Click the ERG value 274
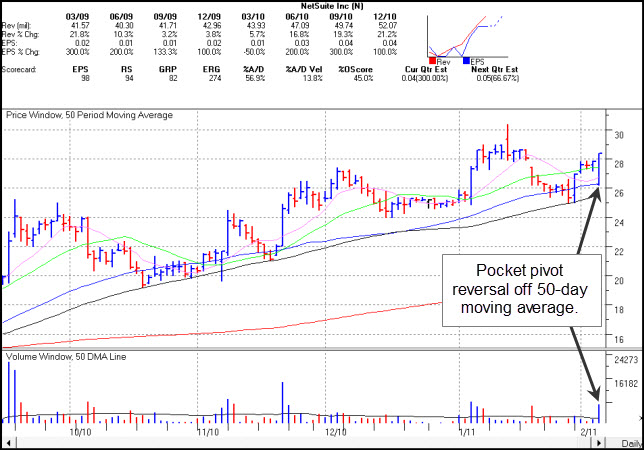The height and width of the screenshot is (450, 644). point(215,78)
